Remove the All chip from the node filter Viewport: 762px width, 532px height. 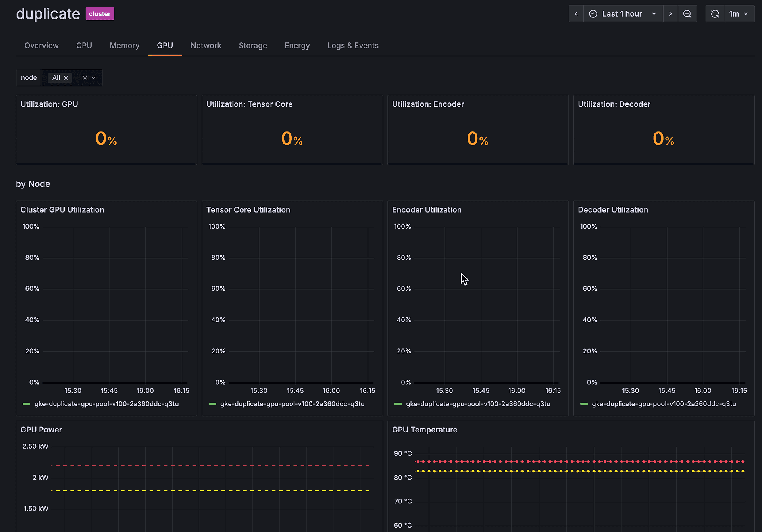coord(66,77)
